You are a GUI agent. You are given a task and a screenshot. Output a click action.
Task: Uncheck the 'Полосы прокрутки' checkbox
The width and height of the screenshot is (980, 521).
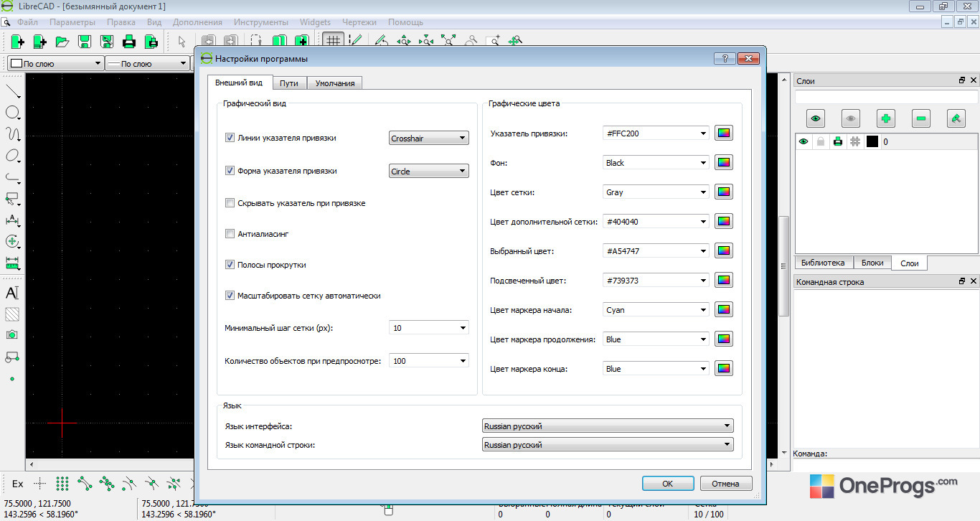pos(230,265)
